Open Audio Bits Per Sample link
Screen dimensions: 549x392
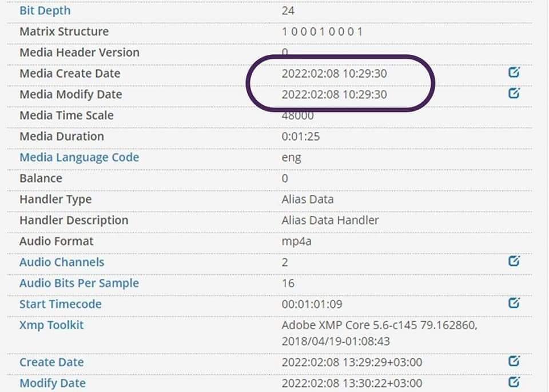coord(79,283)
